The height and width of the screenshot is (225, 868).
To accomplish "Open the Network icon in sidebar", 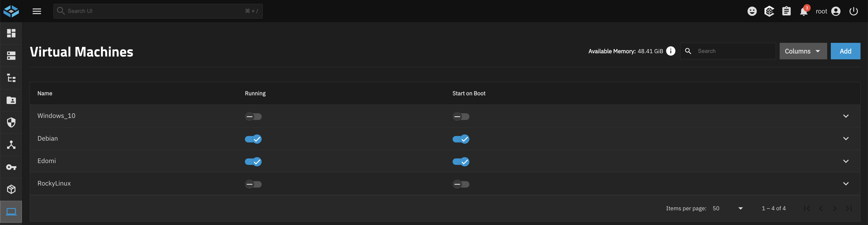I will [x=11, y=145].
